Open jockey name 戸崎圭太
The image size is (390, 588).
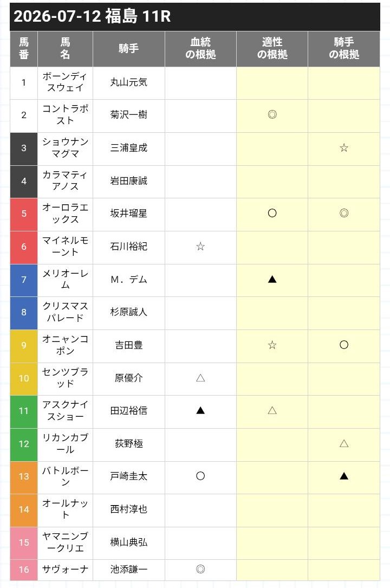pyautogui.click(x=128, y=476)
